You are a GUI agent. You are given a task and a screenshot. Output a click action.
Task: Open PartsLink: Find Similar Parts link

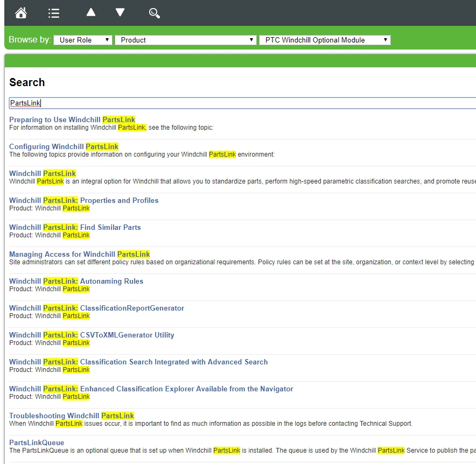point(75,227)
